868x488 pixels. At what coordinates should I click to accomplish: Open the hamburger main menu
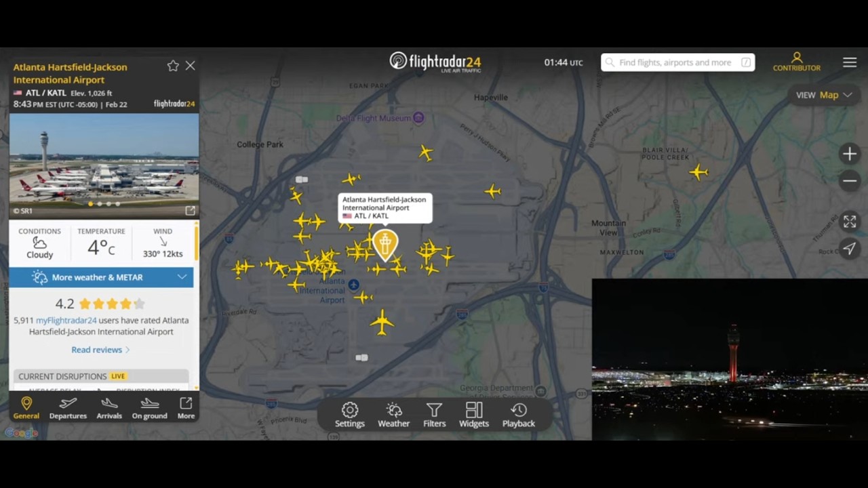click(850, 62)
